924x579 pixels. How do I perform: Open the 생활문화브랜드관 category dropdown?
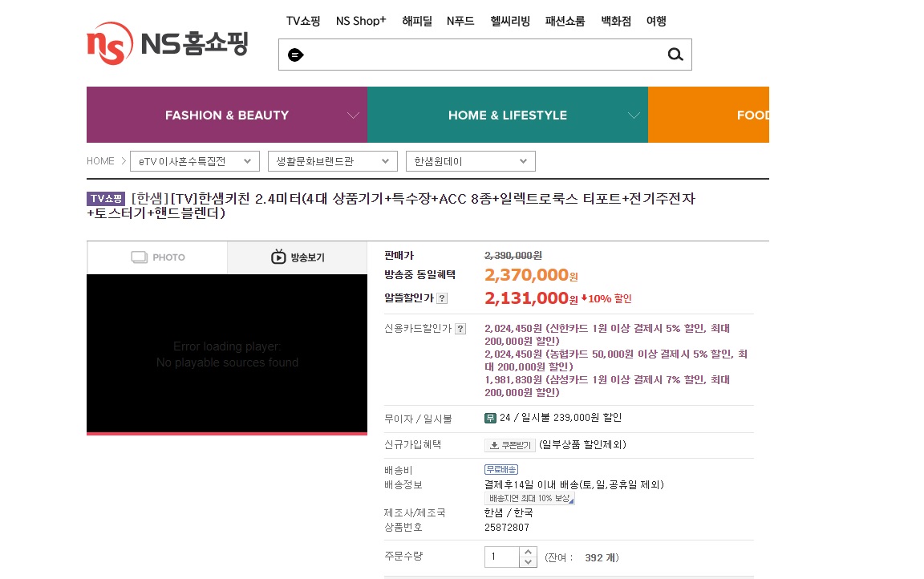tap(333, 161)
